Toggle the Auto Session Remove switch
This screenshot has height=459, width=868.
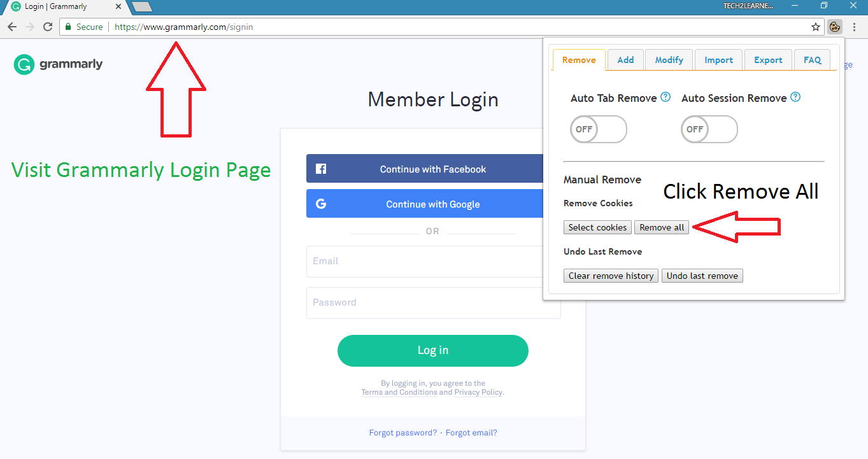coord(709,129)
